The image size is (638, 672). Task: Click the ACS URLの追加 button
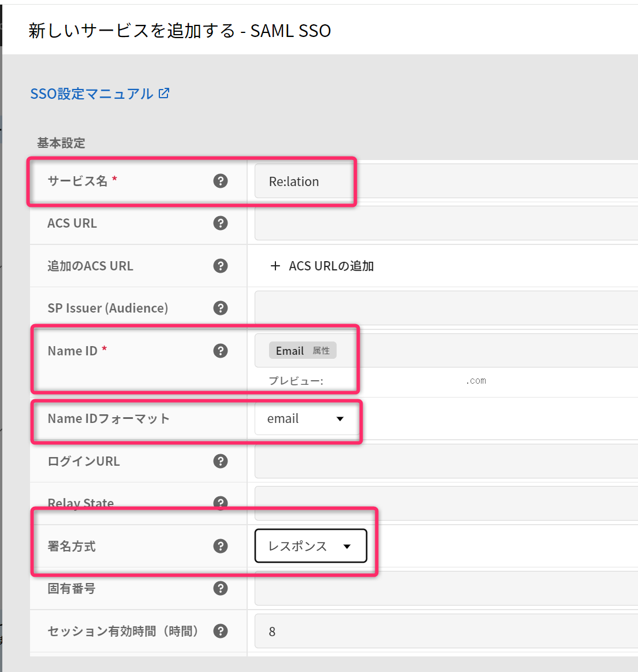[322, 266]
